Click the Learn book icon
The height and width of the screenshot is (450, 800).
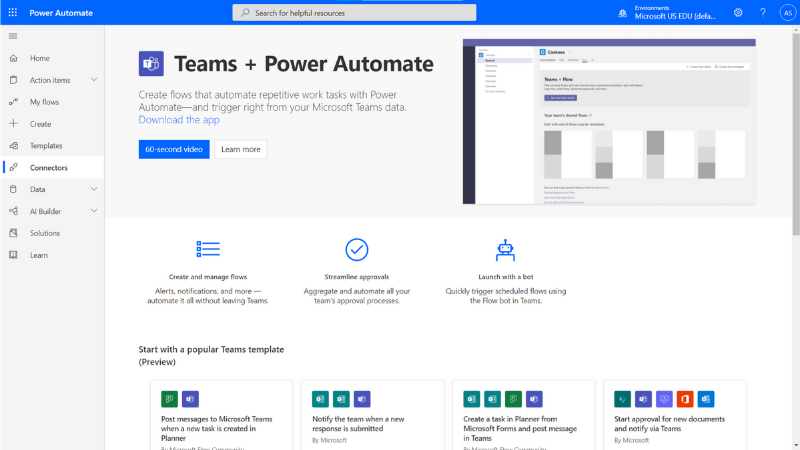(14, 255)
